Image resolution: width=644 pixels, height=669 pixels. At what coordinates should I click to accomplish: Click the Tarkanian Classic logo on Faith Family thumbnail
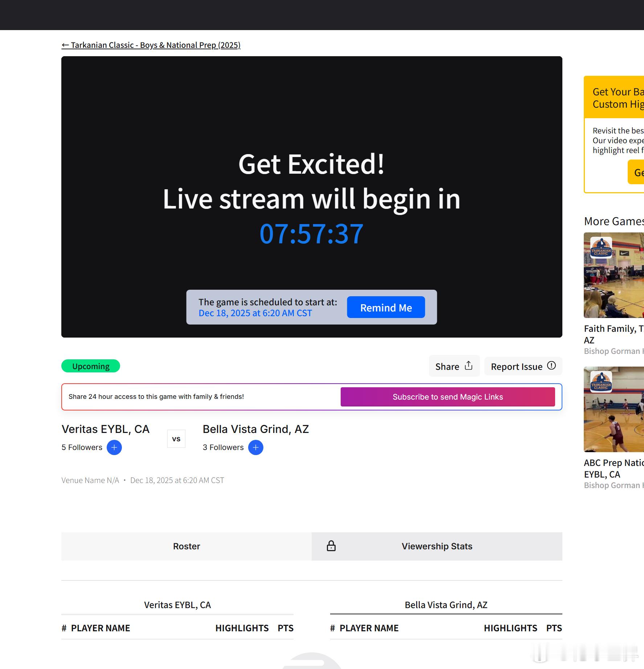click(x=601, y=248)
